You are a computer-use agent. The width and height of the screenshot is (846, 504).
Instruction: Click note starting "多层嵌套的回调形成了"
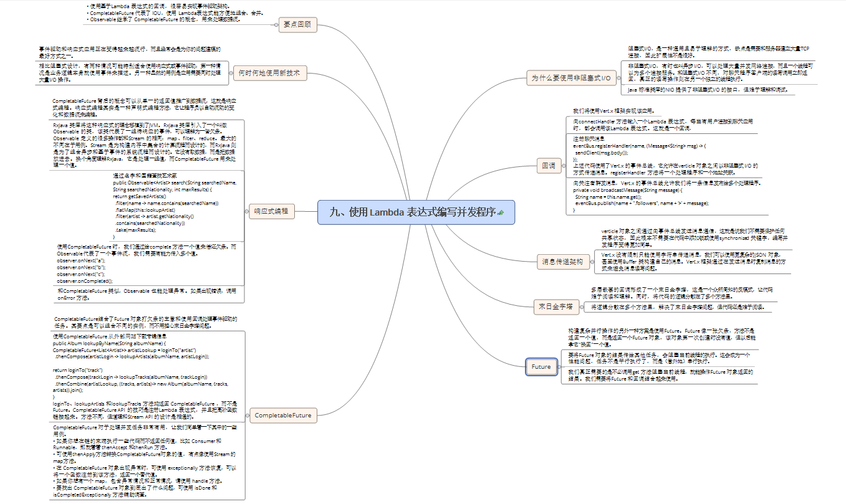coord(681,293)
